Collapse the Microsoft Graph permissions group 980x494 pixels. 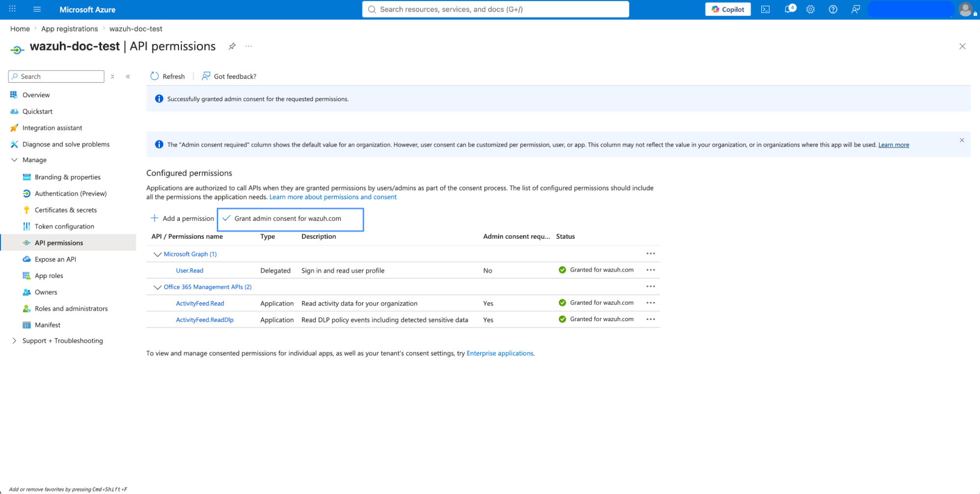[157, 254]
